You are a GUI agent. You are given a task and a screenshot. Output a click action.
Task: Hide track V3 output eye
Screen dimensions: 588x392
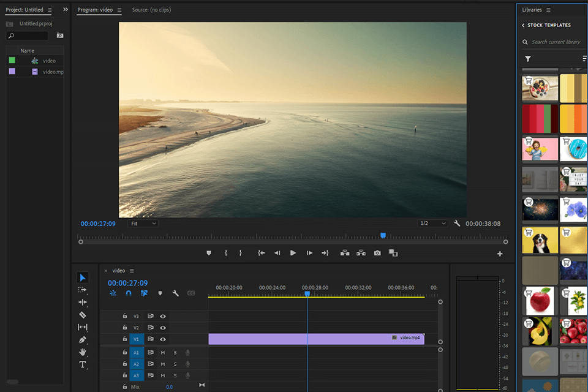pyautogui.click(x=163, y=316)
